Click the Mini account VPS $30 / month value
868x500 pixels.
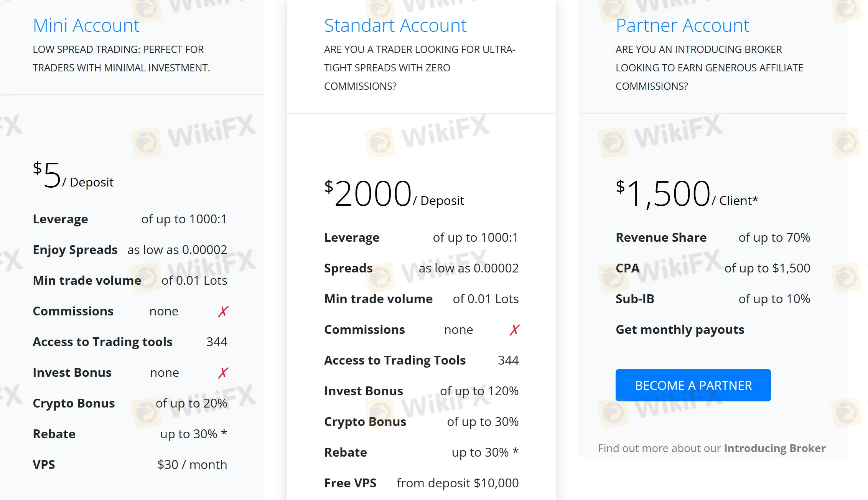[192, 465]
